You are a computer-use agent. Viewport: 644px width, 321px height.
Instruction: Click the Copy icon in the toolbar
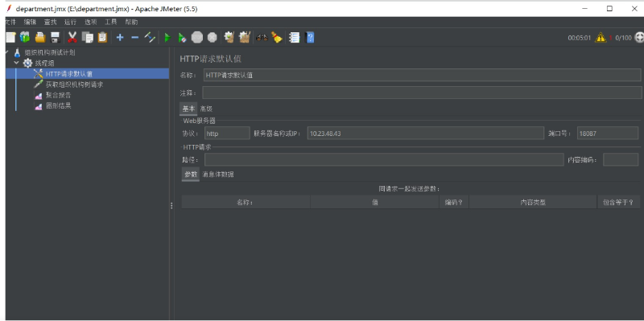(88, 37)
